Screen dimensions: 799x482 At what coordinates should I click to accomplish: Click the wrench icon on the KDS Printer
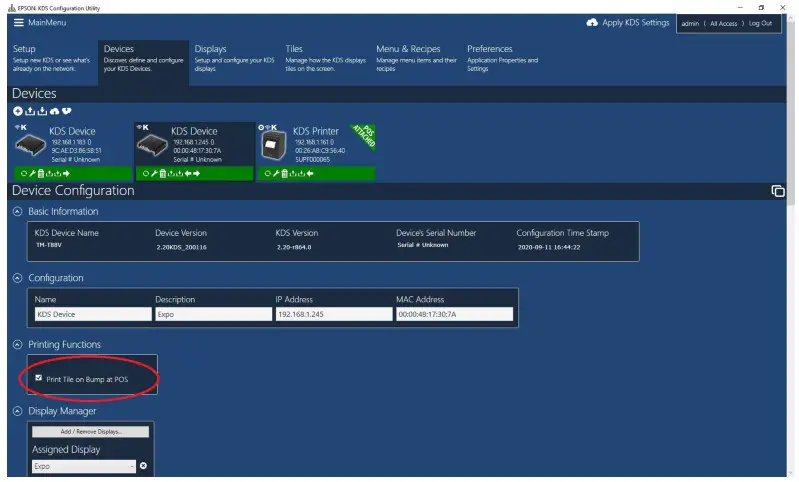(276, 173)
